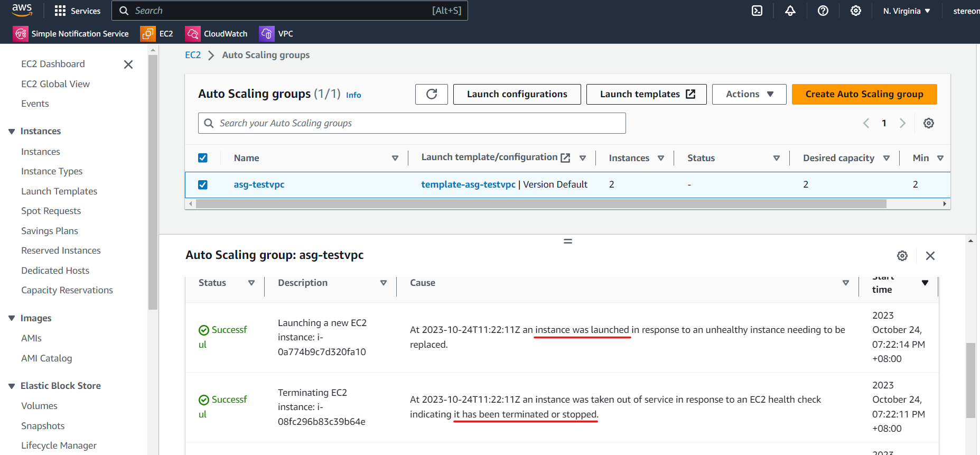980x455 pixels.
Task: Collapse the Elastic Block Store section
Action: click(x=12, y=386)
